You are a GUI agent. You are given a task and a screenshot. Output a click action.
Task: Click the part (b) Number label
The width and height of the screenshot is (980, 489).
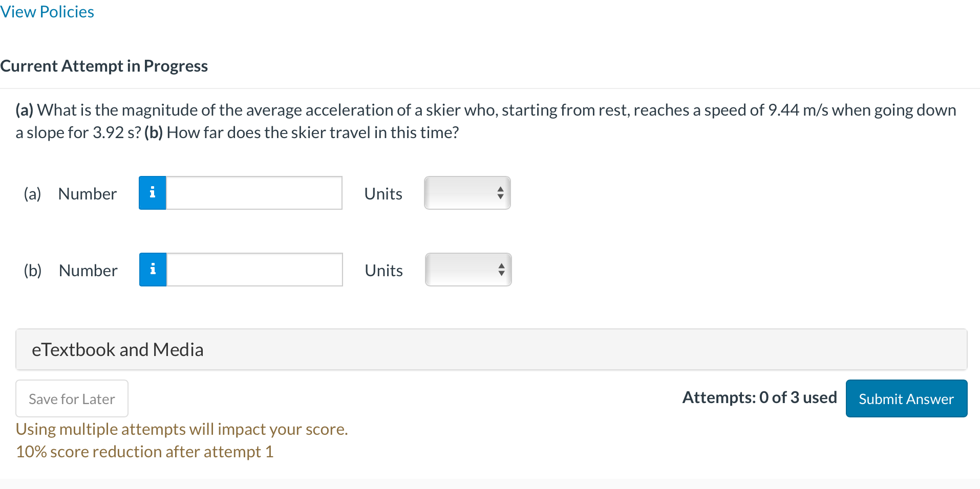(x=88, y=271)
